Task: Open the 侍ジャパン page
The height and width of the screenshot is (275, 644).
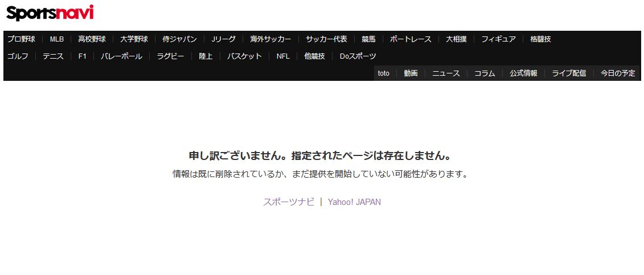Action: coord(179,39)
